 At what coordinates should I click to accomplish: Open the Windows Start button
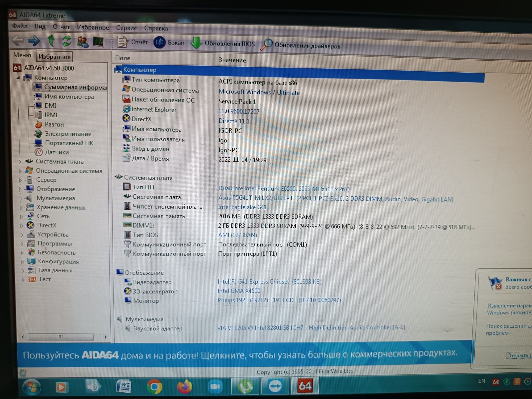[32, 387]
